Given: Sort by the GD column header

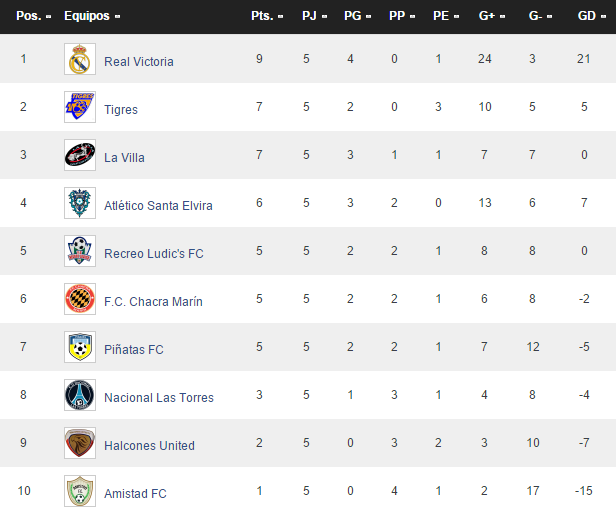Looking at the screenshot, I should coord(589,16).
